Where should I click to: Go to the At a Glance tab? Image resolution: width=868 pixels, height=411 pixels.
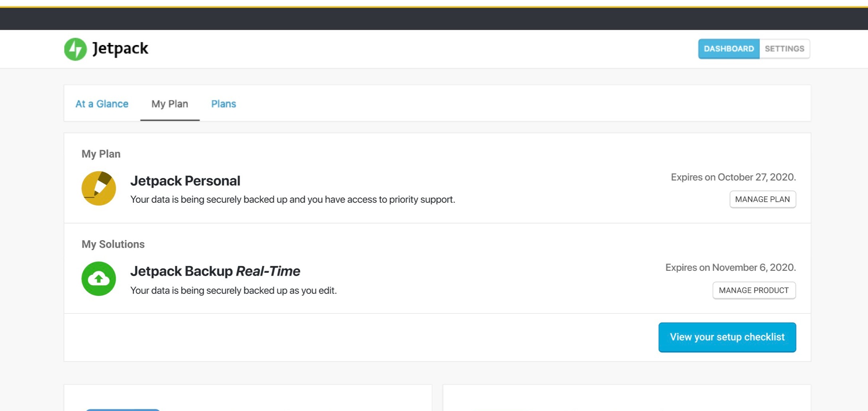(x=102, y=104)
